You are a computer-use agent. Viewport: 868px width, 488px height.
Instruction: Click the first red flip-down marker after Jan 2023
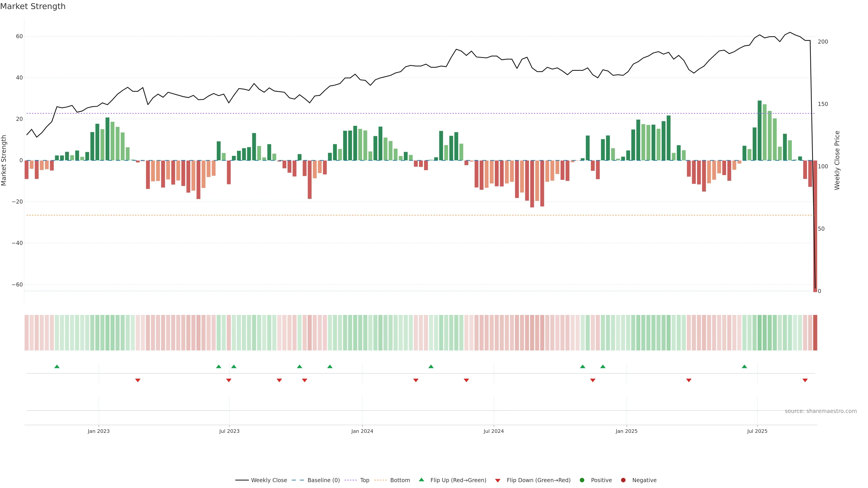tap(138, 380)
